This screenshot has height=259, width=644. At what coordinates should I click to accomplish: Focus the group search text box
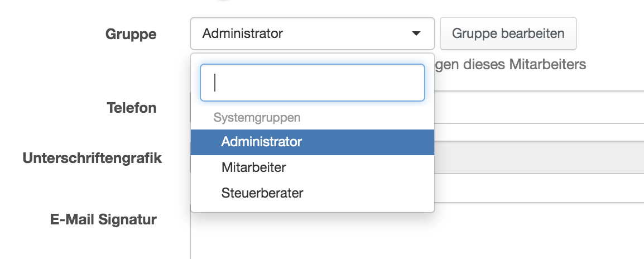[x=312, y=83]
